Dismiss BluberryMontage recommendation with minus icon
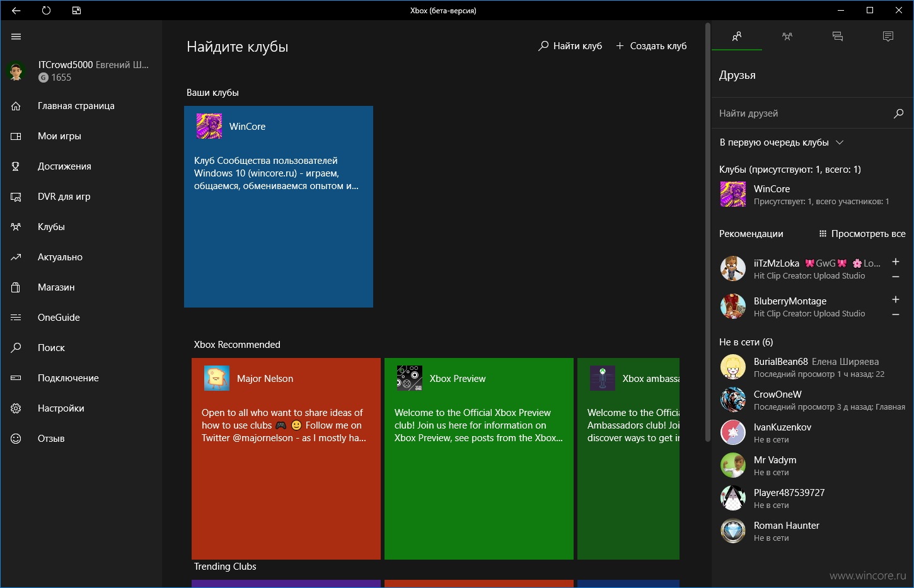The image size is (914, 588). (x=896, y=314)
